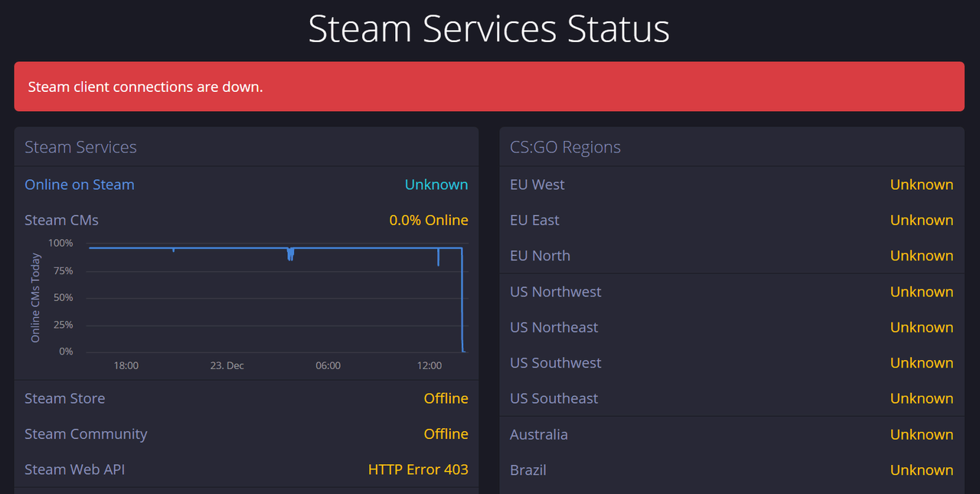Click the red 'Steam client connections are down' alert
Screen dimensions: 980x494
click(489, 87)
